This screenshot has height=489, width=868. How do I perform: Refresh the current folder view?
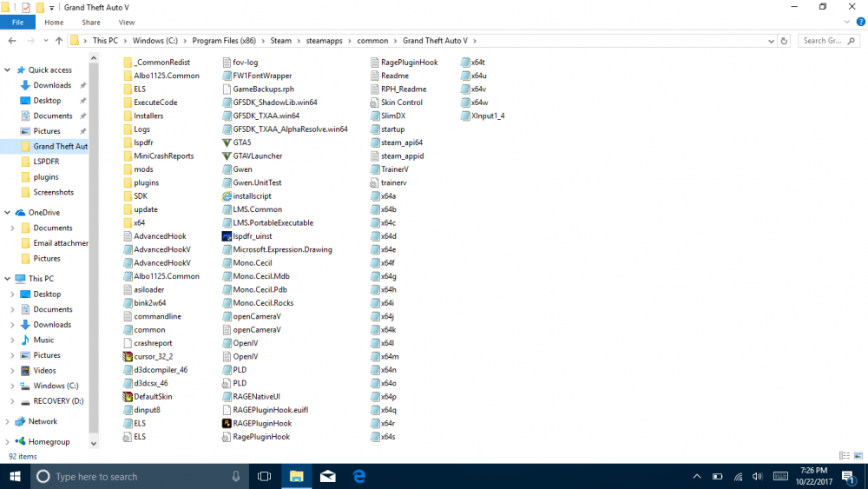tap(784, 41)
